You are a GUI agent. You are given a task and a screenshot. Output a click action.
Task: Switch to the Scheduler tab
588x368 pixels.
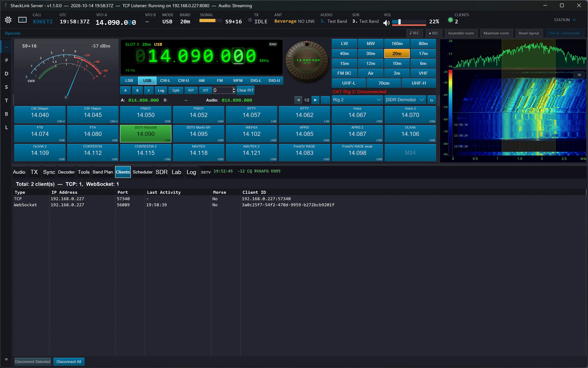tap(143, 172)
